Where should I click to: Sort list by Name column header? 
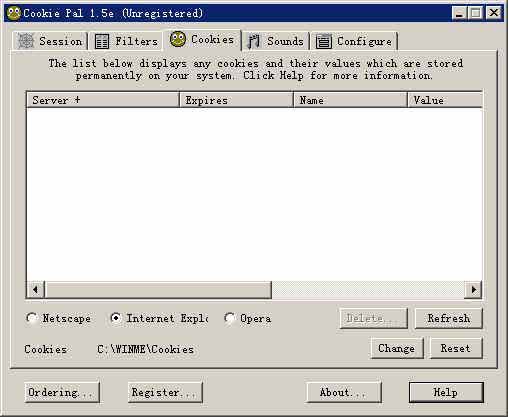pyautogui.click(x=350, y=100)
